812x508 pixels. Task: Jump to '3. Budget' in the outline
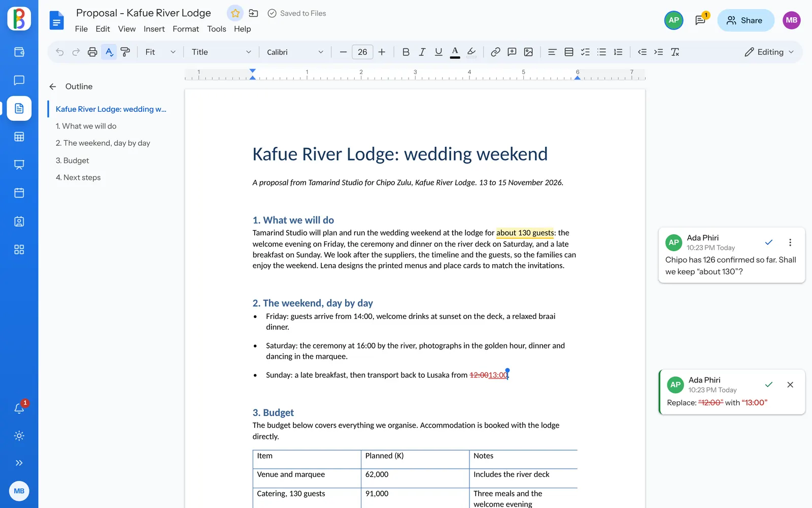tap(73, 161)
